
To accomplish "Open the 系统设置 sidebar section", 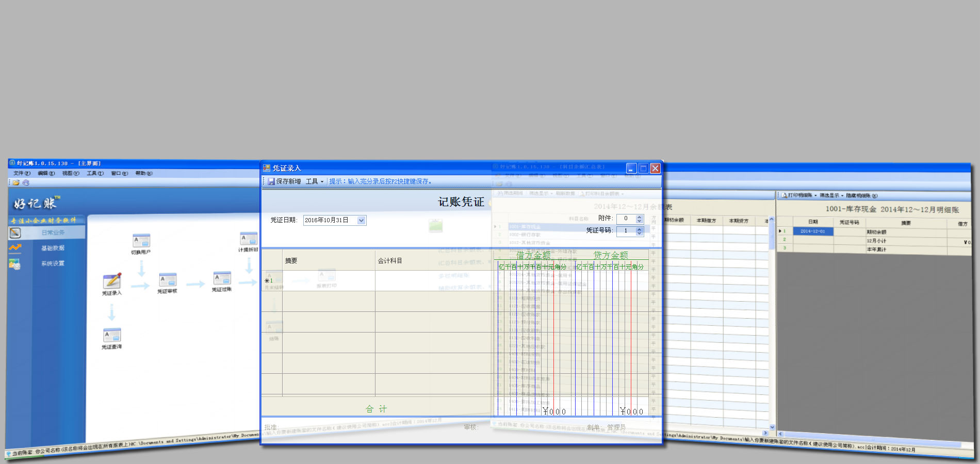I will coord(53,263).
